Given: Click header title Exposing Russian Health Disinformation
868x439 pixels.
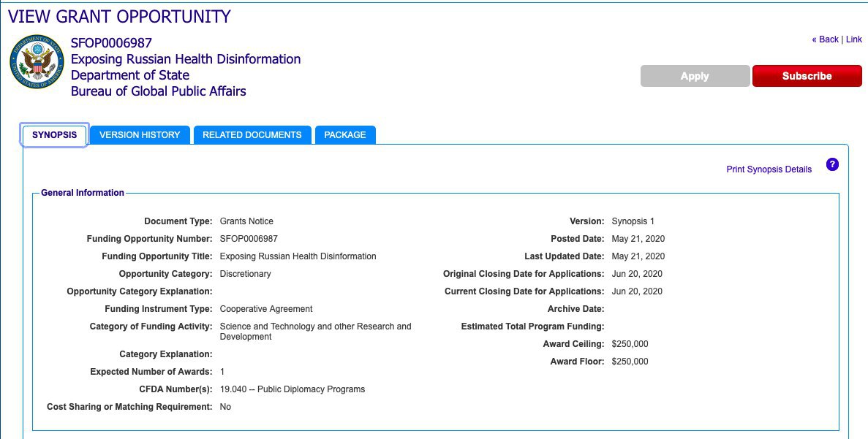Looking at the screenshot, I should (186, 59).
